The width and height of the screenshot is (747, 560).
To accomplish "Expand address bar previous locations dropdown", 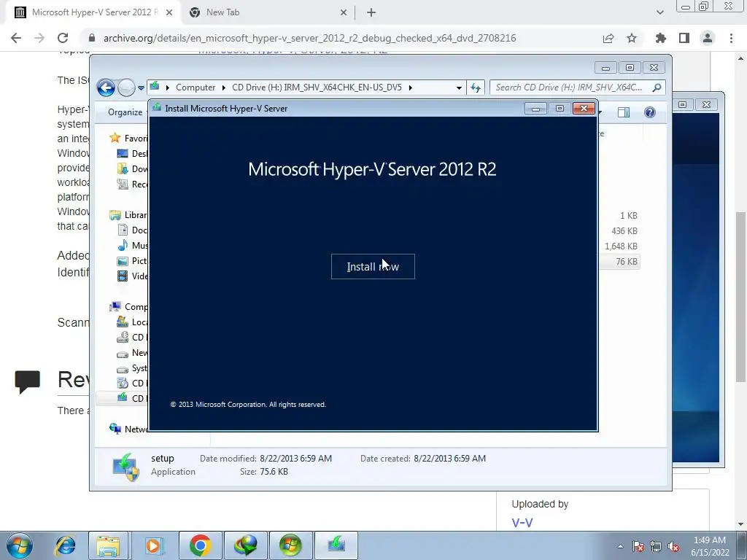I will (459, 87).
